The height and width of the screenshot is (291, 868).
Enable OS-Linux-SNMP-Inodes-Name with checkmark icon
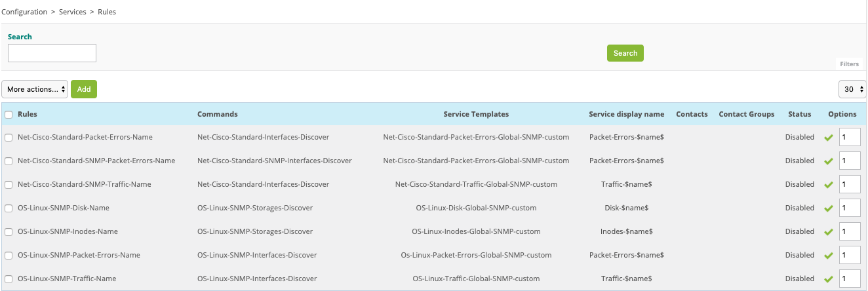(829, 232)
